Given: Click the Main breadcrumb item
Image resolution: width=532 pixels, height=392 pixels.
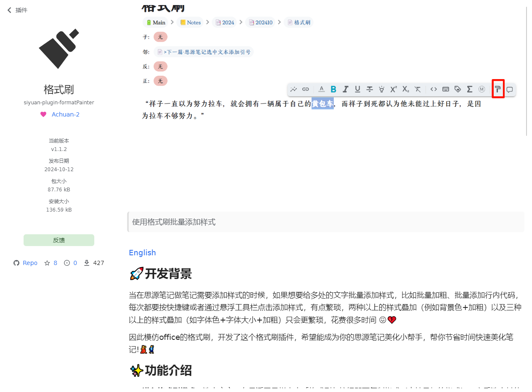Looking at the screenshot, I should tap(155, 23).
